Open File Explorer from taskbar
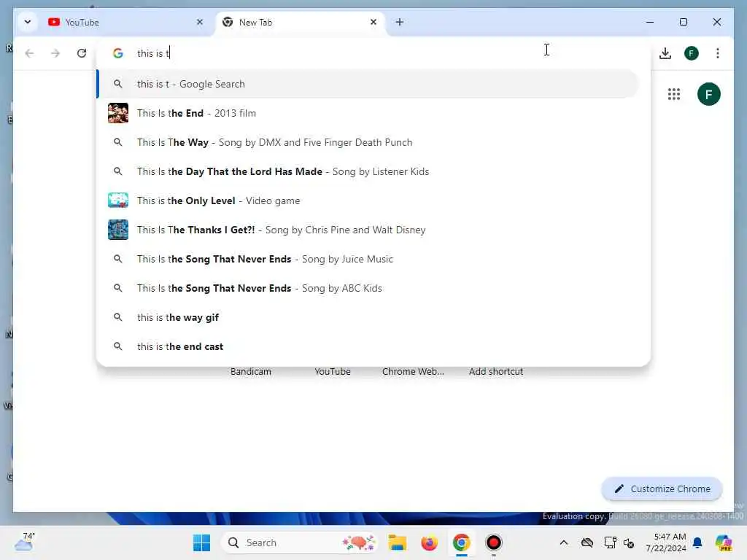Image resolution: width=747 pixels, height=560 pixels. (x=397, y=542)
